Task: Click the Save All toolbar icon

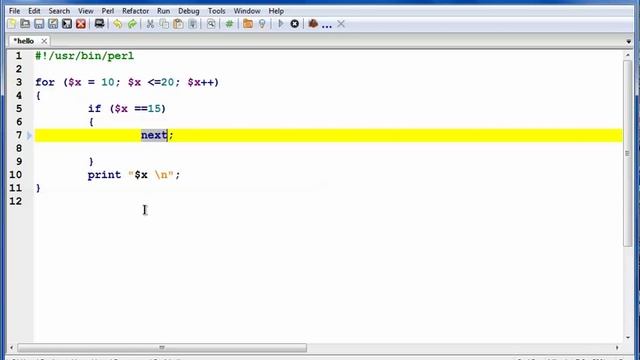Action: pyautogui.click(x=67, y=24)
